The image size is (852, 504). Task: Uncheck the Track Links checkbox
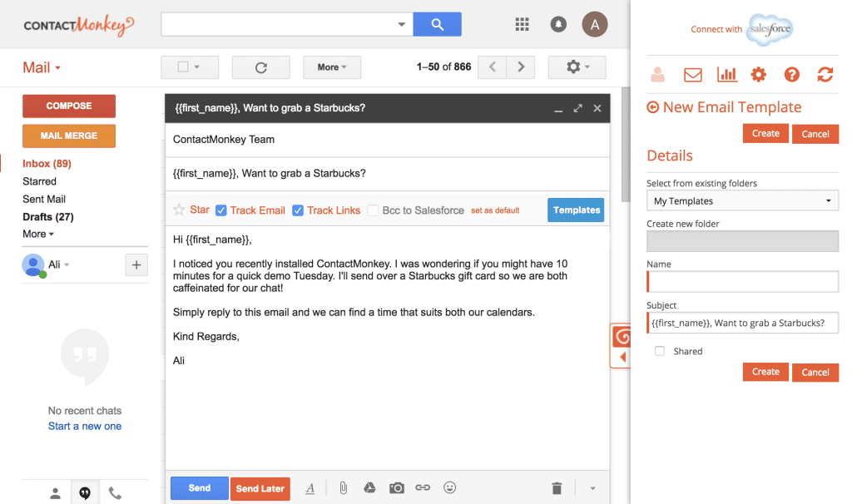click(x=298, y=210)
